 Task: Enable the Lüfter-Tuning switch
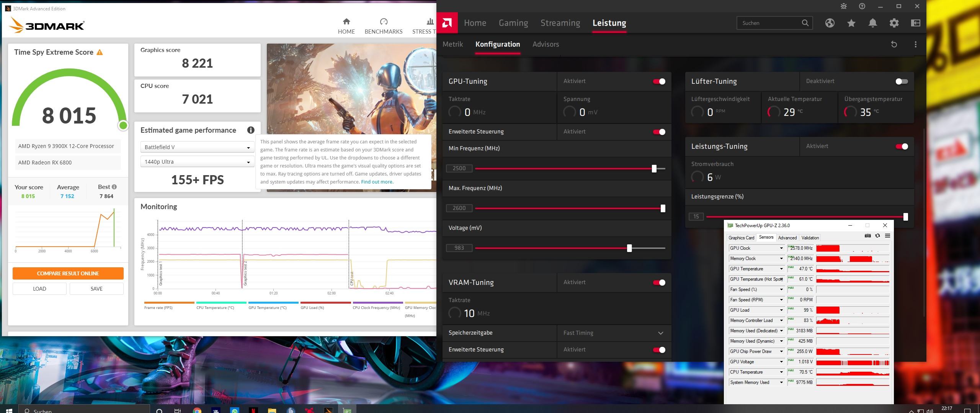tap(902, 81)
